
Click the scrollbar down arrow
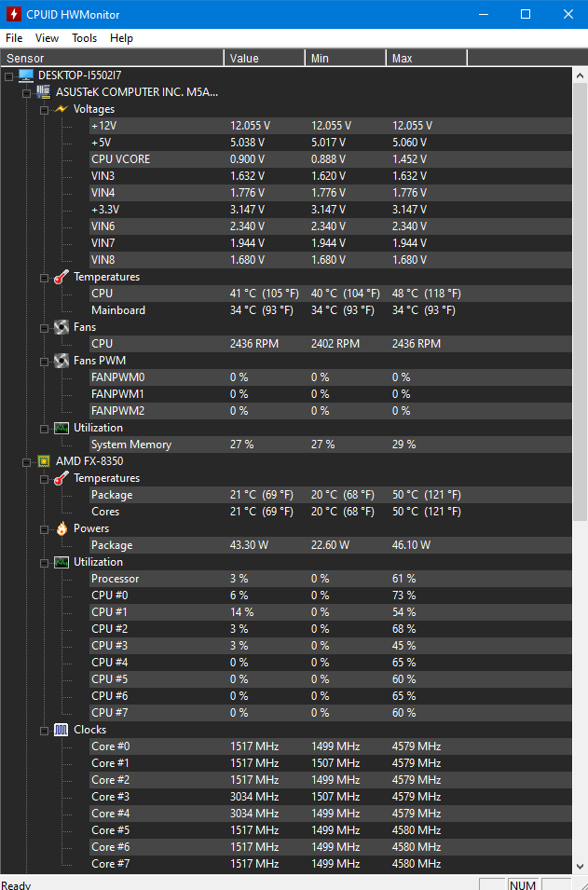(x=580, y=867)
